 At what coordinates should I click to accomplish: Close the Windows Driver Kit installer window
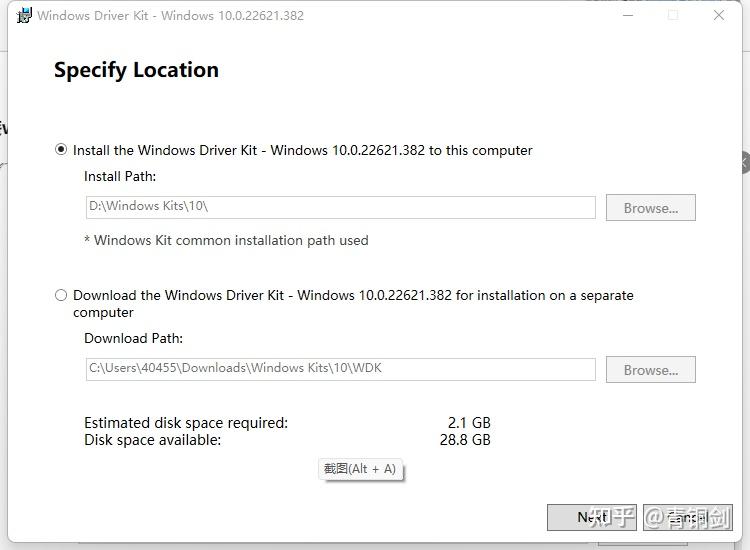coord(718,15)
